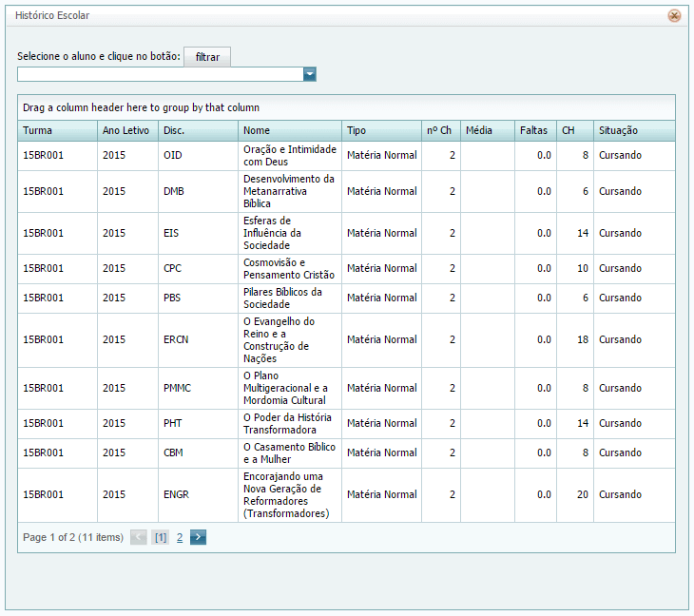The height and width of the screenshot is (616, 694).
Task: Sort by the Situação column header
Action: tap(634, 130)
